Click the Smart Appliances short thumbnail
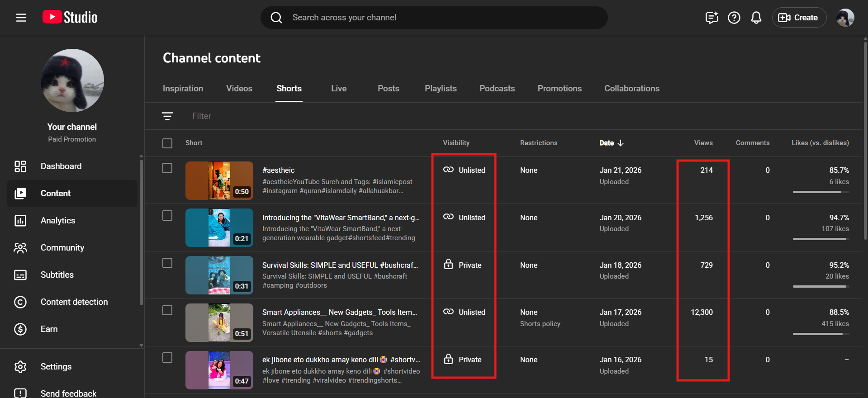868x398 pixels. tap(219, 322)
